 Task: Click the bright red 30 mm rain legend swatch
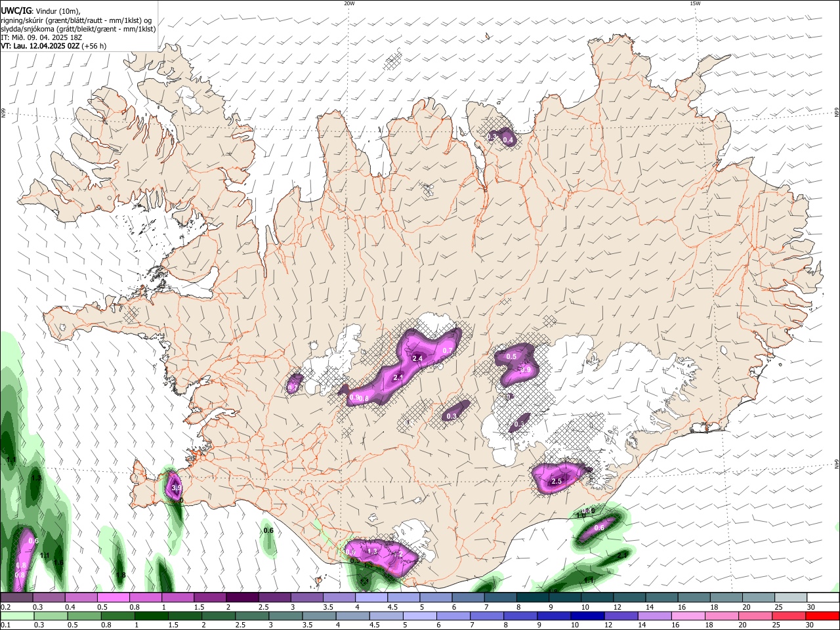point(822,616)
